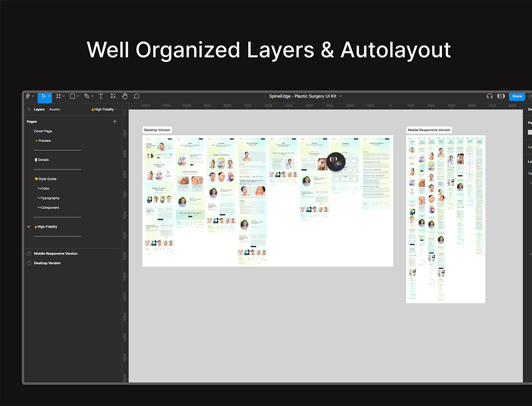Switch to the Layers tab
Image resolution: width=532 pixels, height=406 pixels.
(39, 109)
